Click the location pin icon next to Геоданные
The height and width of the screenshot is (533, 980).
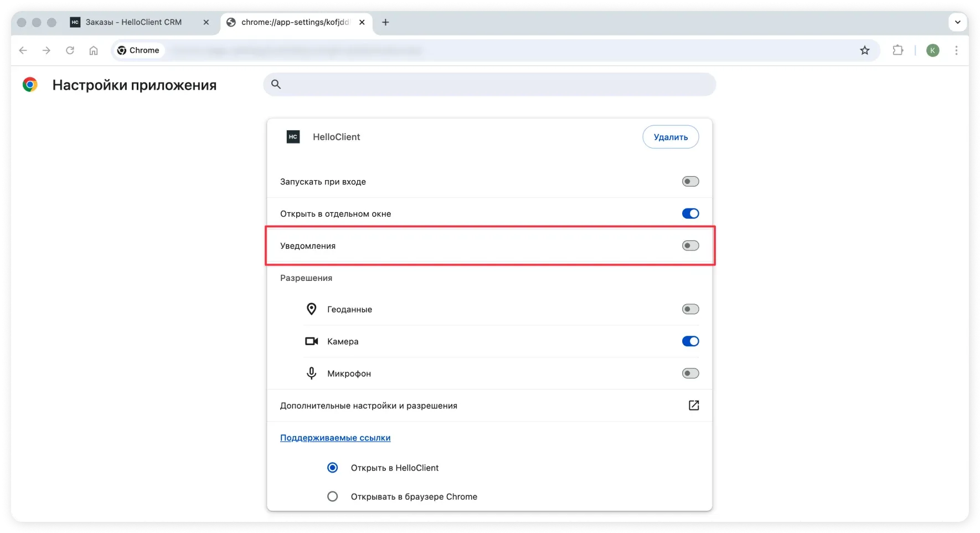(311, 309)
